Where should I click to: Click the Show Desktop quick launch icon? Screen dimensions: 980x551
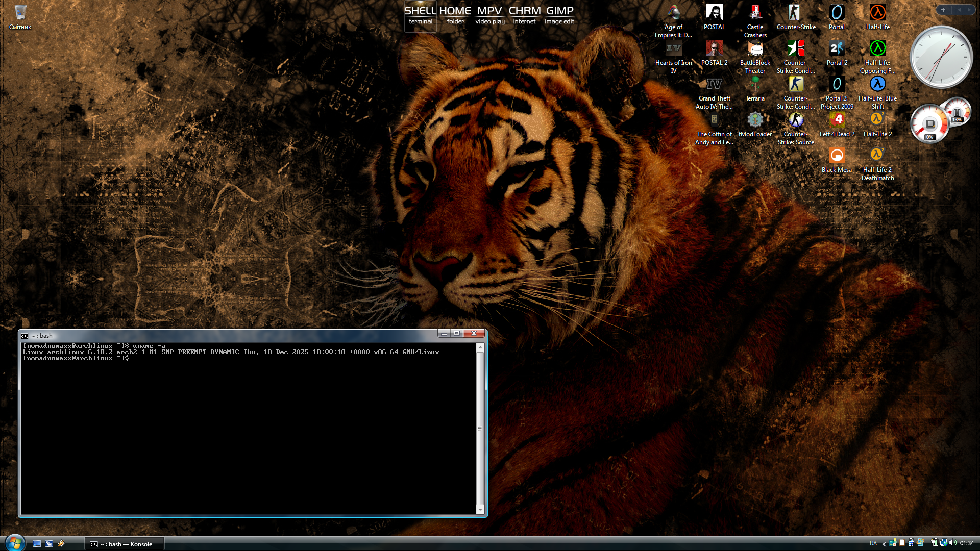37,544
